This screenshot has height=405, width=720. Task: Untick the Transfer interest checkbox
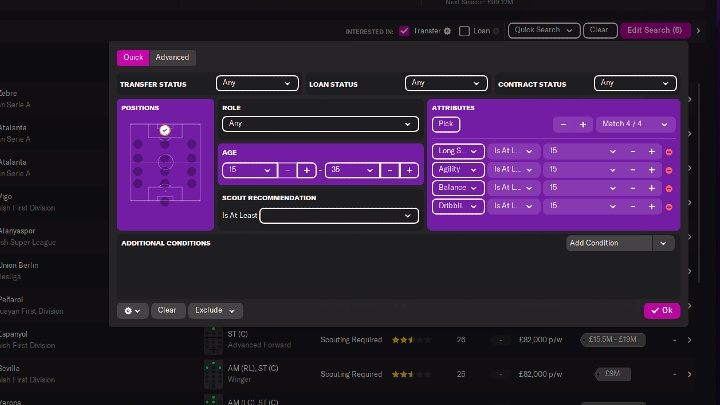tap(404, 31)
